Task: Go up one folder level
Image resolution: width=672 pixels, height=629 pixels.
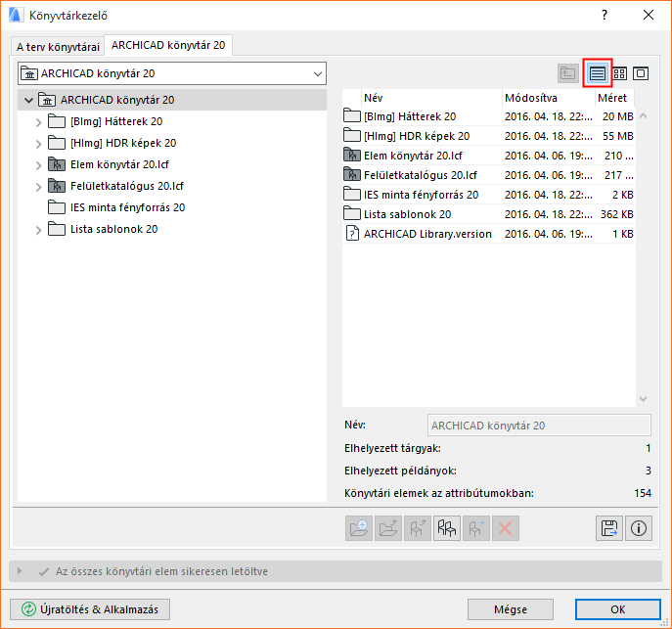Action: [x=568, y=73]
